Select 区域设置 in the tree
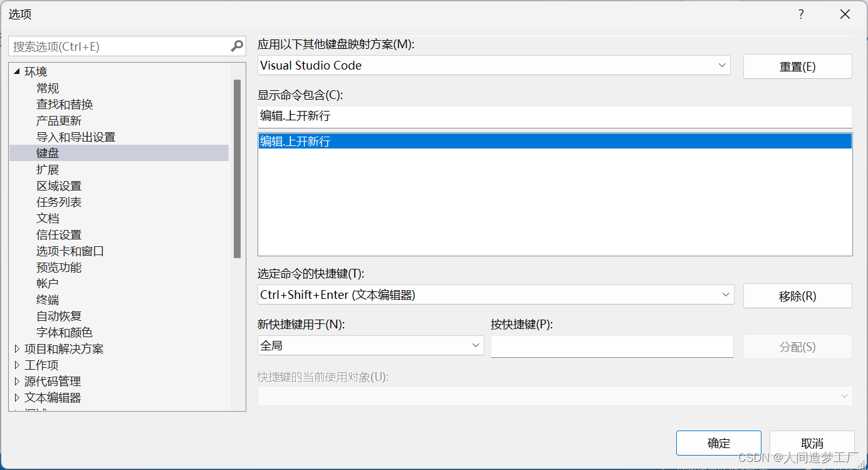The height and width of the screenshot is (470, 868). point(59,186)
